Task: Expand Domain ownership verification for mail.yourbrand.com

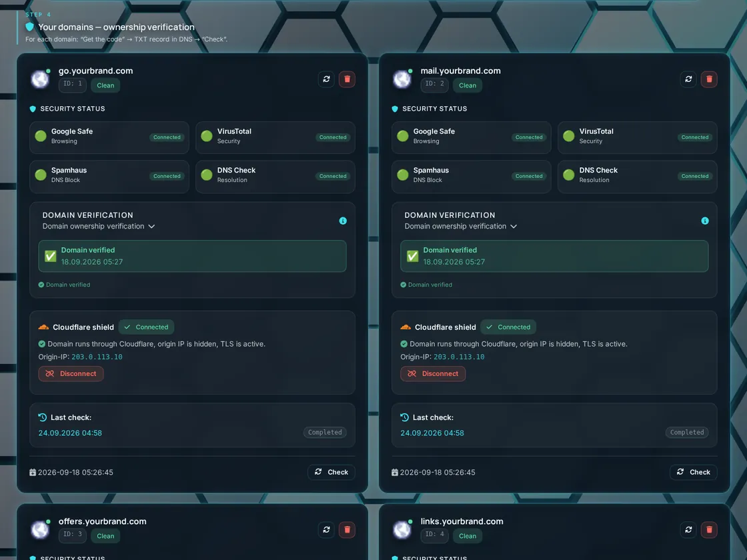Action: 461,226
